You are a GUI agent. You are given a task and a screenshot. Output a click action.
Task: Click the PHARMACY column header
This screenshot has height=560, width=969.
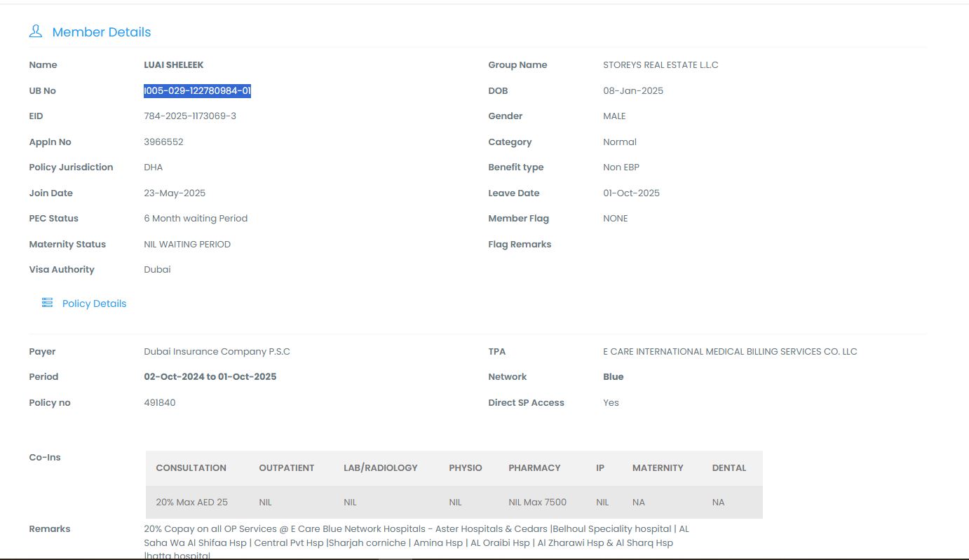[x=534, y=468]
